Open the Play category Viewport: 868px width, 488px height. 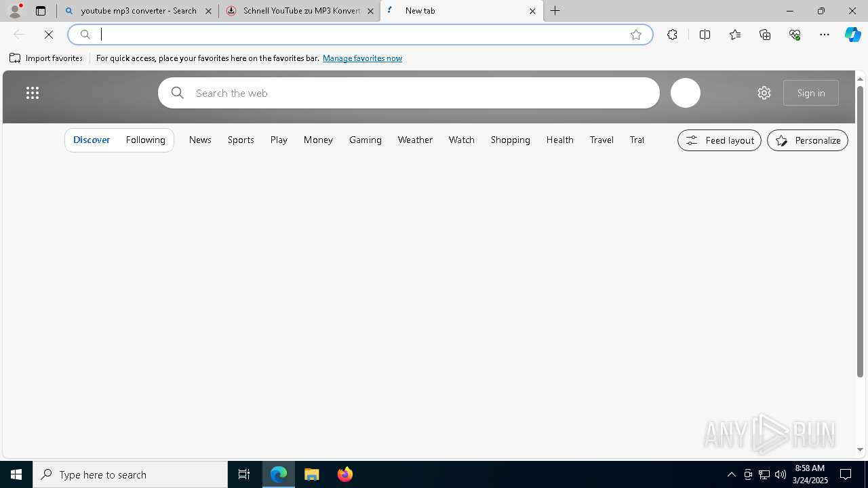point(279,140)
